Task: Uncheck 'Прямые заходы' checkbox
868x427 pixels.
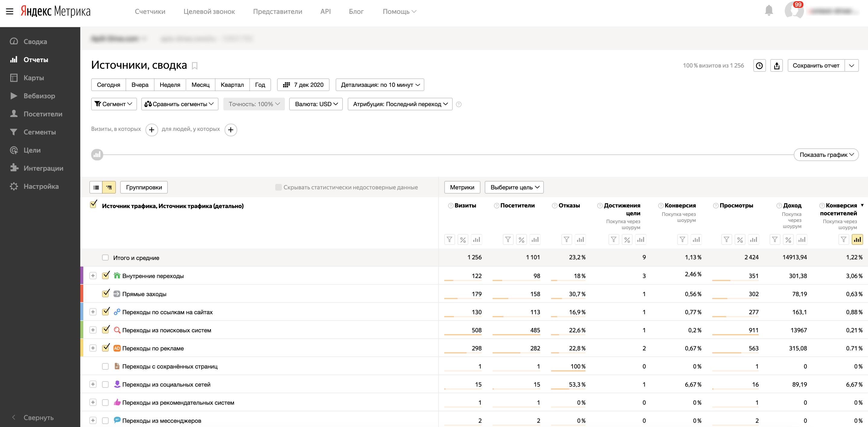Action: [x=105, y=293]
